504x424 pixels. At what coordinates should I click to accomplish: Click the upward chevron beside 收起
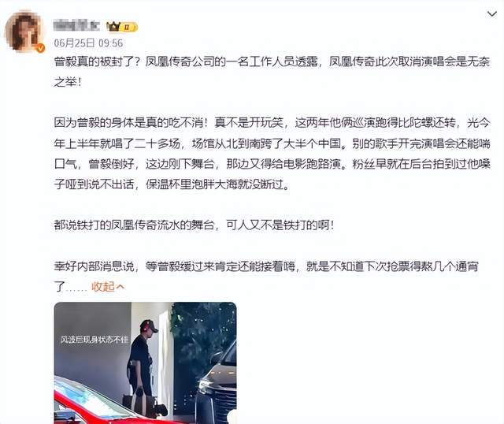click(x=120, y=286)
